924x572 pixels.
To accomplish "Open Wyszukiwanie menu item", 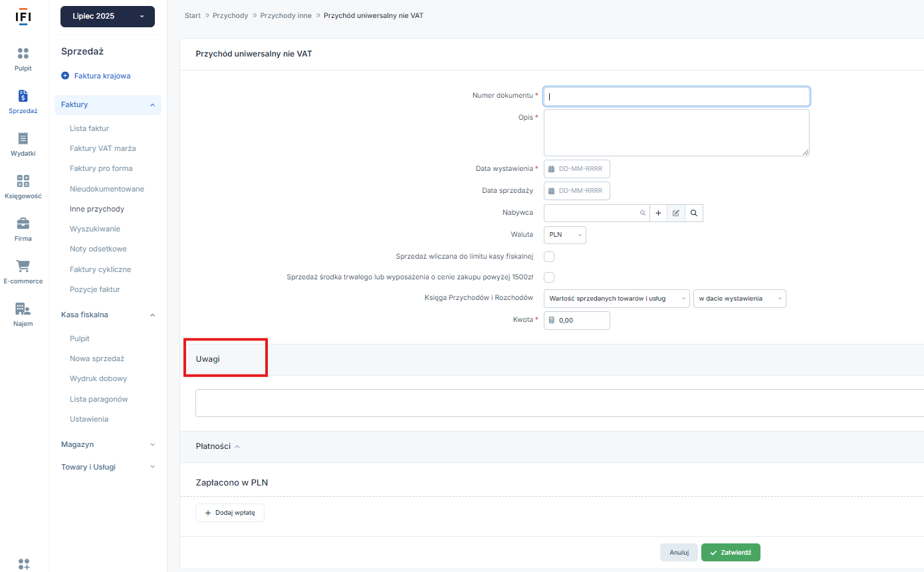I will pyautogui.click(x=95, y=229).
